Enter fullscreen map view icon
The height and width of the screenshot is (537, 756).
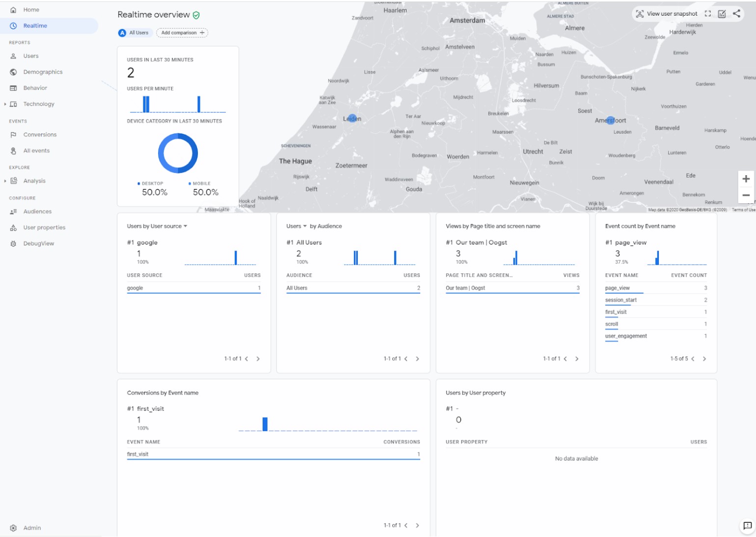(707, 14)
